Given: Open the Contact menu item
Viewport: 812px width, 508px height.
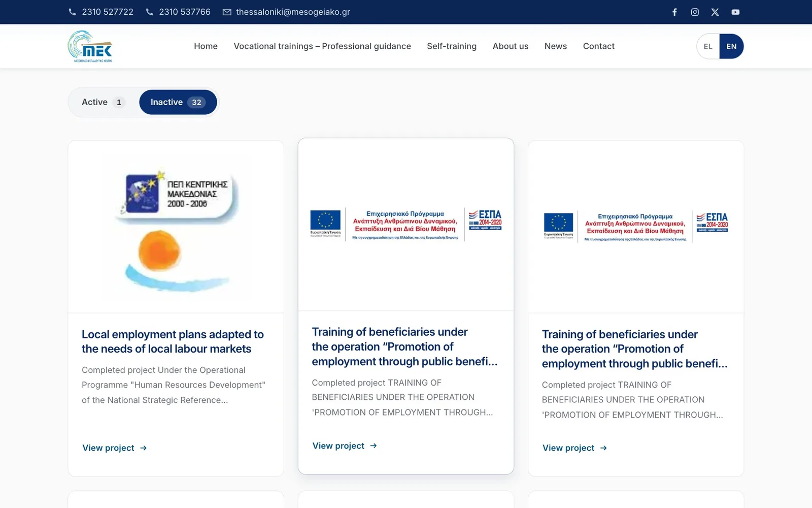Looking at the screenshot, I should (x=599, y=46).
